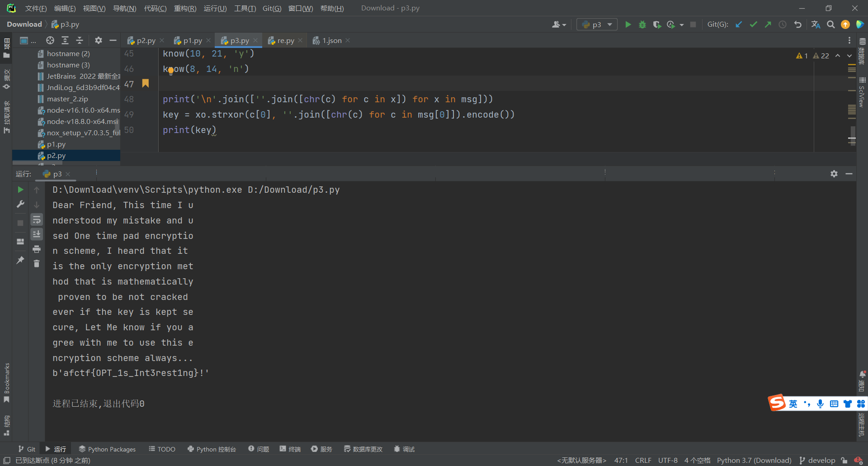The image size is (868, 466).
Task: Collapse all in project tree
Action: (80, 40)
